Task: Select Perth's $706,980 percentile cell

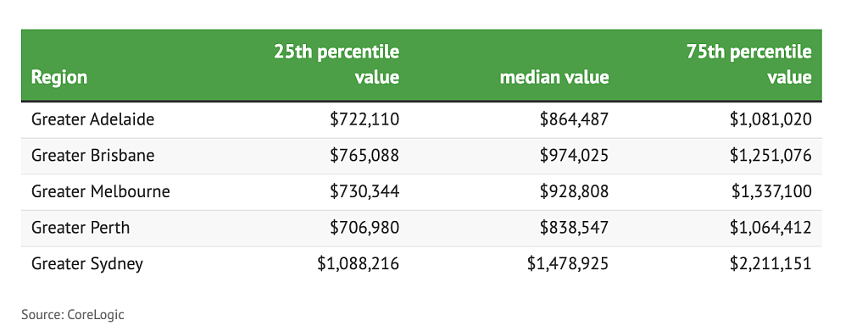Action: pos(364,227)
